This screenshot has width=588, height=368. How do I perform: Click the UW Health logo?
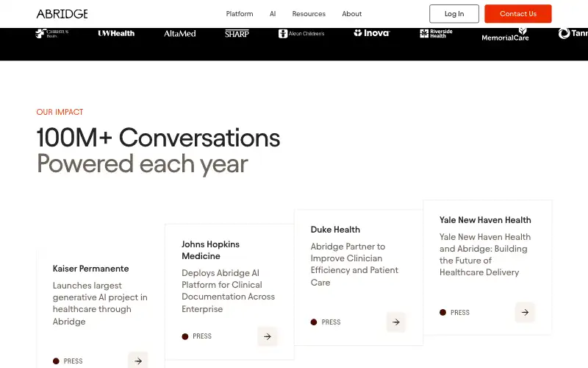click(116, 33)
